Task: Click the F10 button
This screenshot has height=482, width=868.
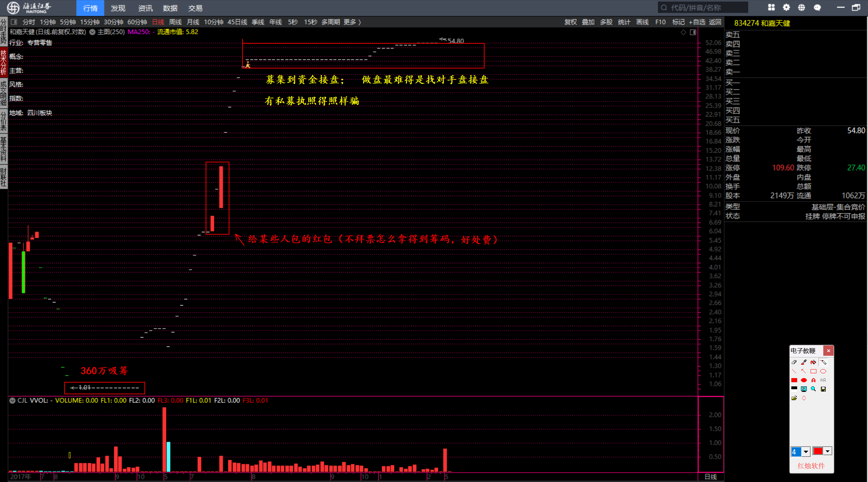Action: click(660, 22)
